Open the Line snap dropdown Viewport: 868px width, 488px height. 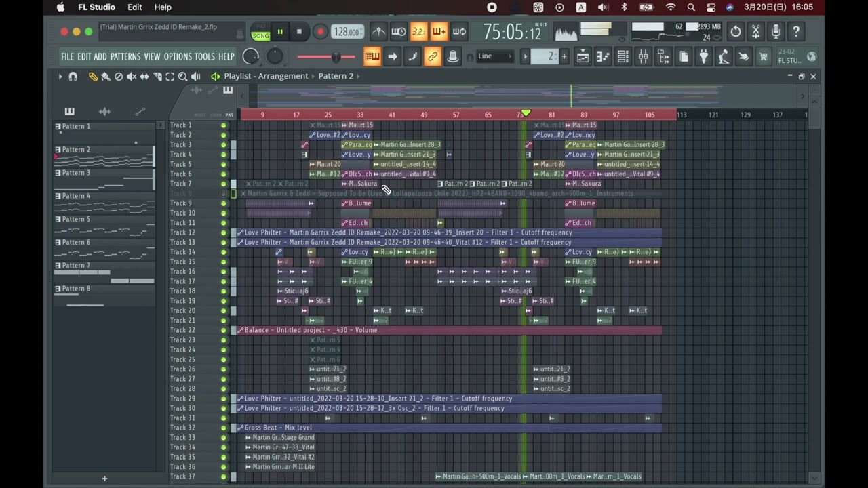pos(496,56)
